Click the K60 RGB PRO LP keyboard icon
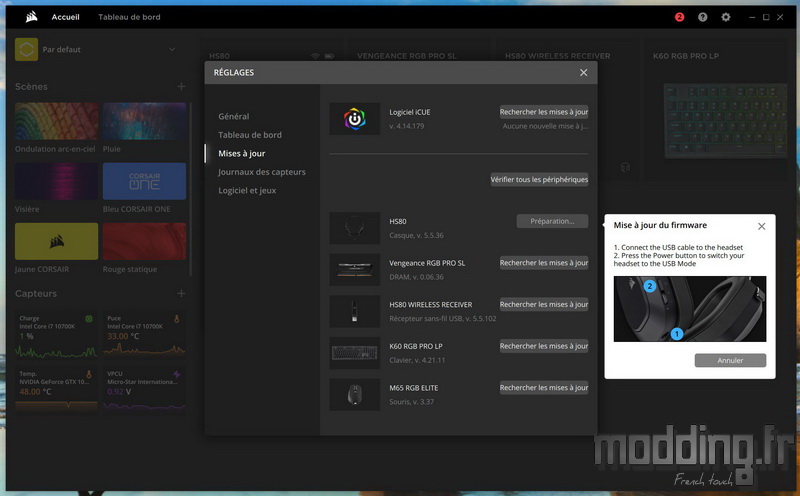The height and width of the screenshot is (496, 800). (355, 353)
